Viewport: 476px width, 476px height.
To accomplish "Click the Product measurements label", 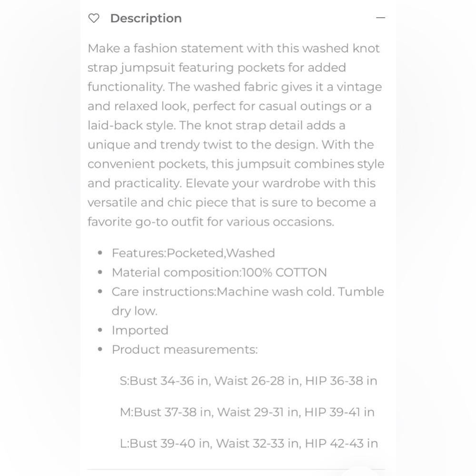I will 185,349.
